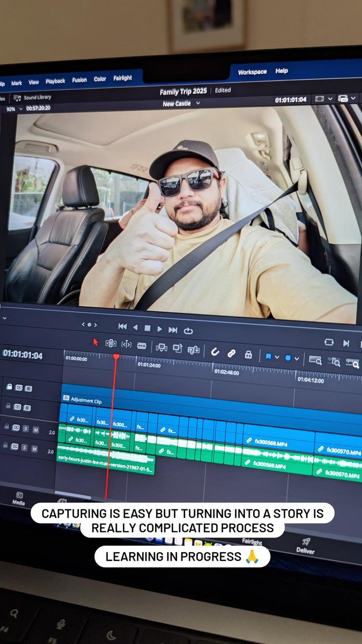
Task: Solo the first audio track
Action: click(26, 428)
